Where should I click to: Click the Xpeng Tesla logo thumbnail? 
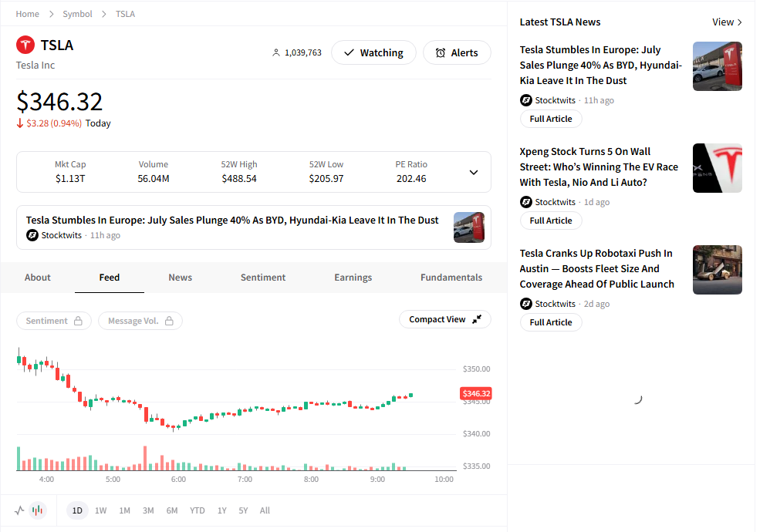click(x=718, y=168)
